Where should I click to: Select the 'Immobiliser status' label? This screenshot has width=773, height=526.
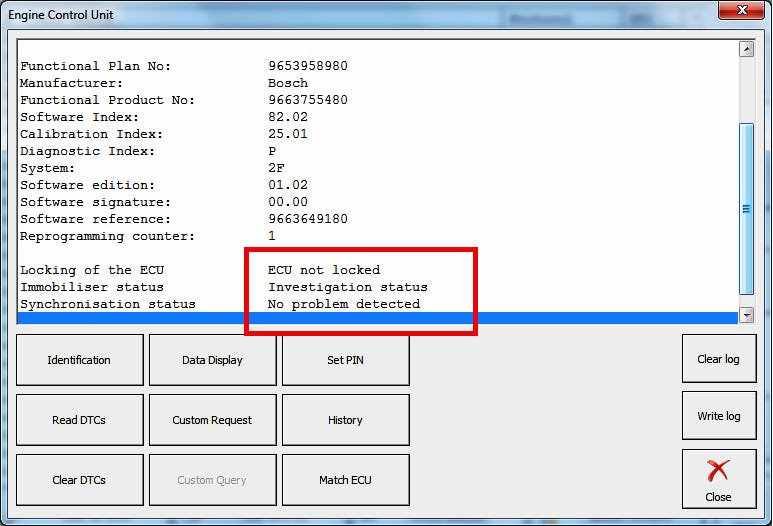[92, 287]
